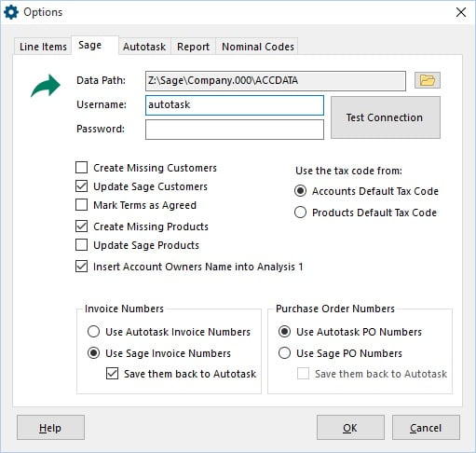476x453 pixels.
Task: Disable Create Missing Products option
Action: [x=81, y=226]
